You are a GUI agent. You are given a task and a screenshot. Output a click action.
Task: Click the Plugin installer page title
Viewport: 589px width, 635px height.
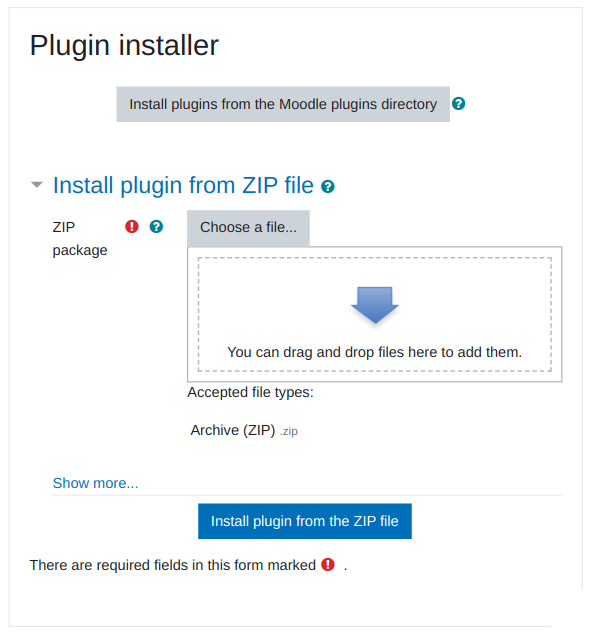coord(124,45)
